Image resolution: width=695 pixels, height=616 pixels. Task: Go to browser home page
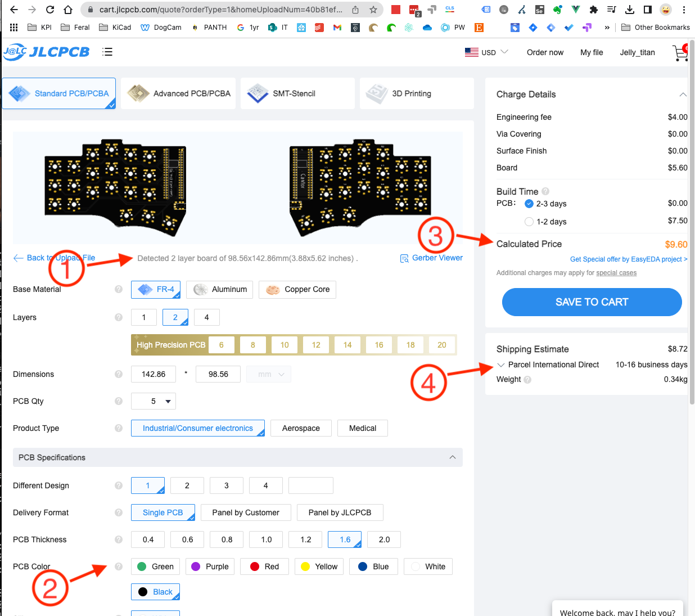click(68, 10)
